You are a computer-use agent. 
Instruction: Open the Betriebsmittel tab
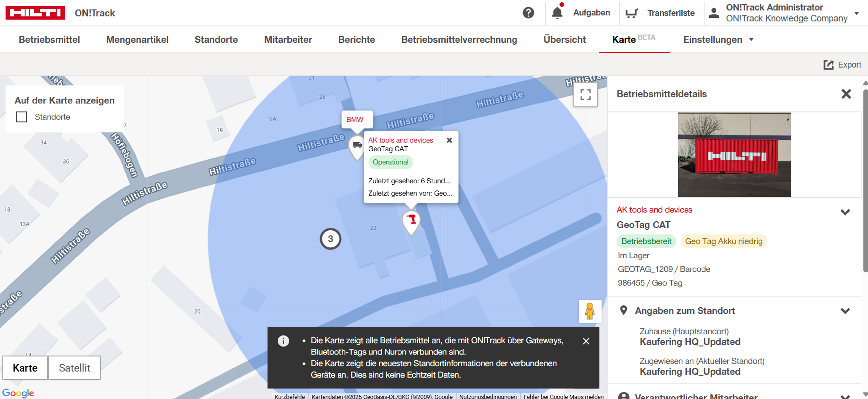pyautogui.click(x=49, y=39)
